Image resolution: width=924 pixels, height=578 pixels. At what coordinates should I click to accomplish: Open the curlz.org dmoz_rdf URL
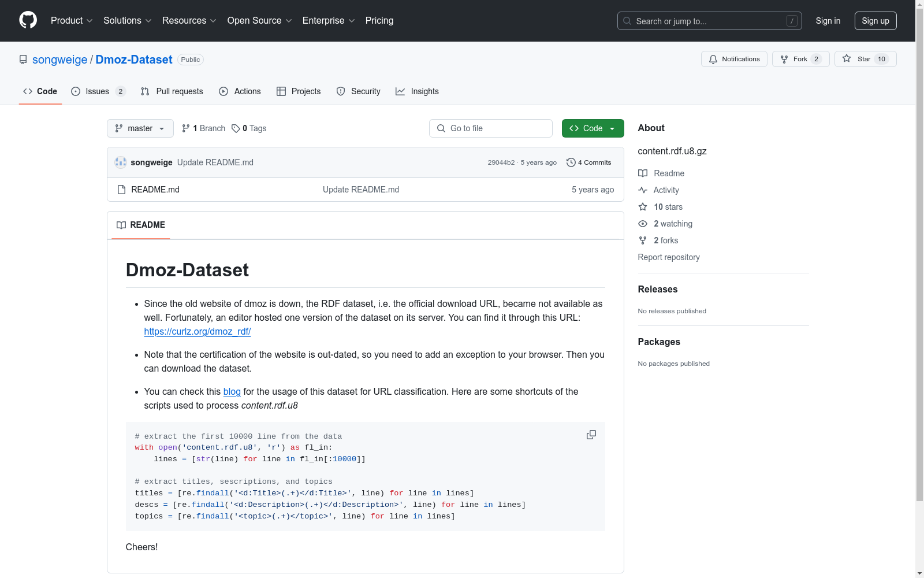(198, 331)
